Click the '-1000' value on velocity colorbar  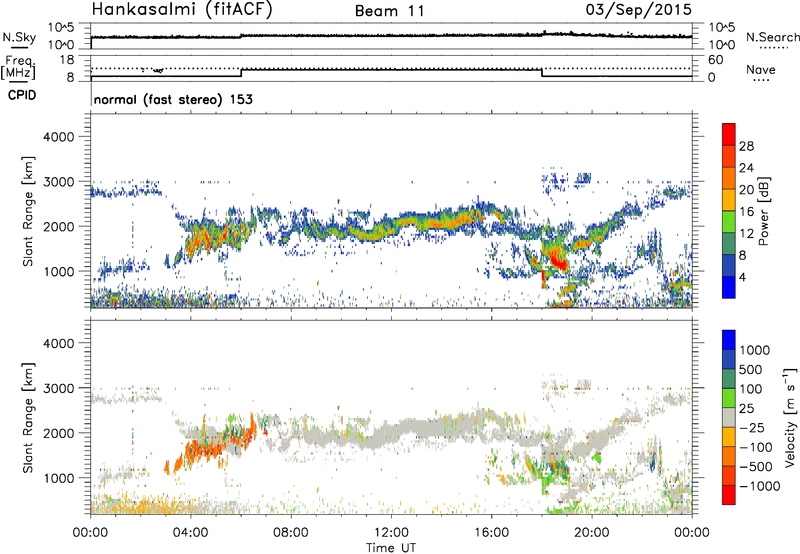coord(759,486)
